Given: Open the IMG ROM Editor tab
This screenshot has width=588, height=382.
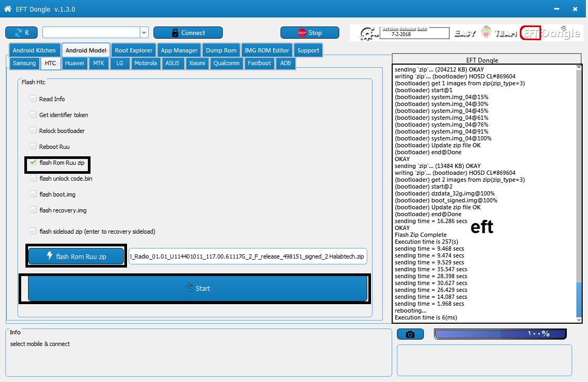Looking at the screenshot, I should tap(267, 50).
